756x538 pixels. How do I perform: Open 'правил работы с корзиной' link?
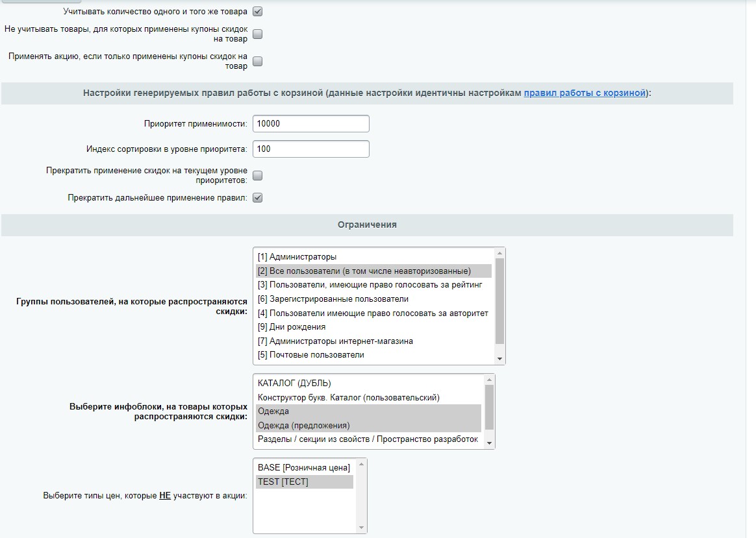[585, 93]
